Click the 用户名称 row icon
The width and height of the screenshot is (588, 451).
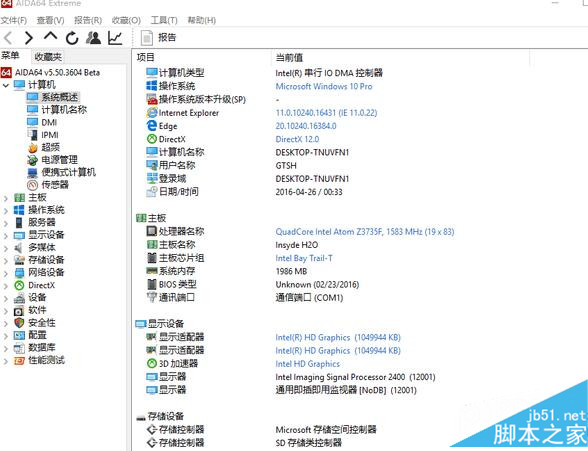152,165
